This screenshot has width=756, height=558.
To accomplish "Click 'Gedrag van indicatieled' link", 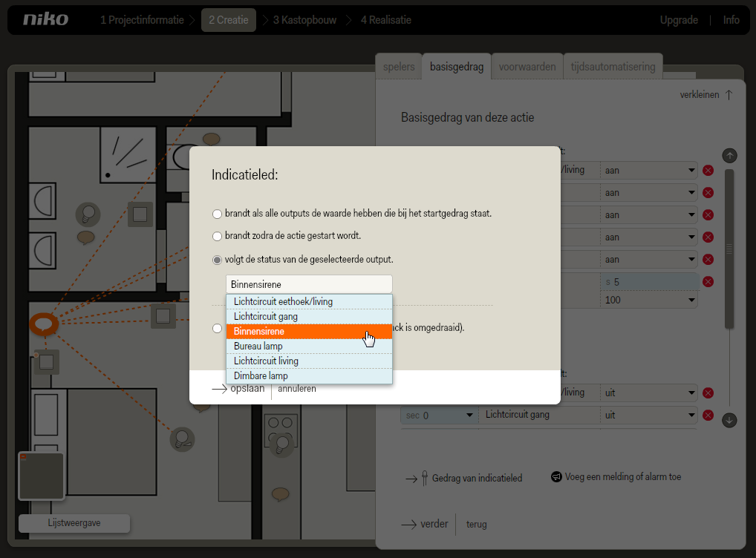I will [477, 478].
